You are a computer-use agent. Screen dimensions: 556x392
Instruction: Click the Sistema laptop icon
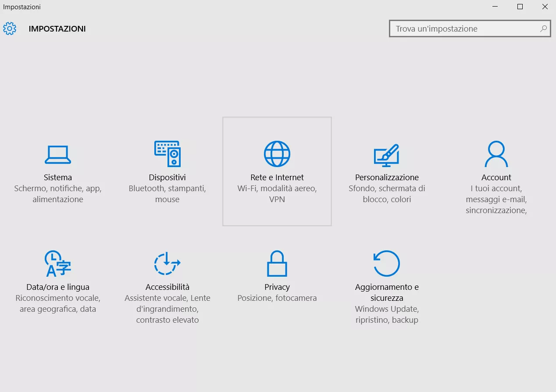[57, 154]
